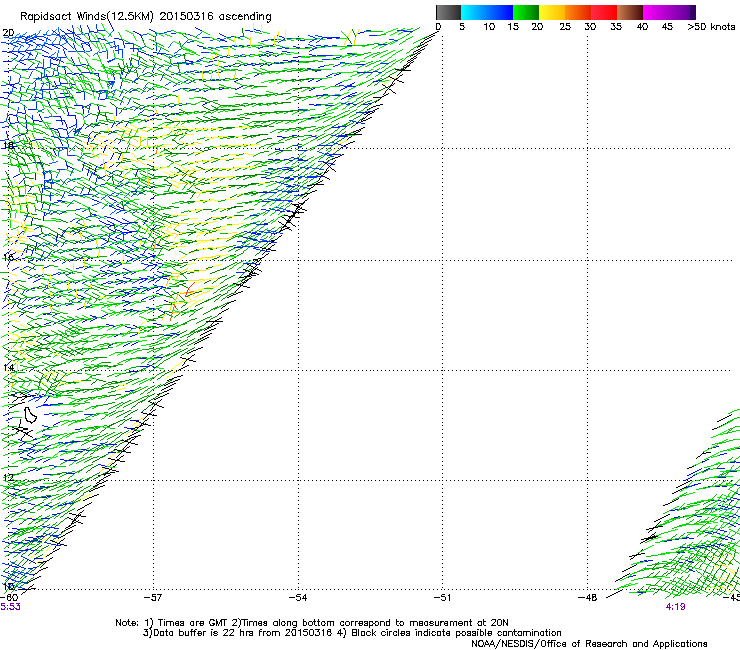
Task: Click the latitude label '14'
Action: 8,367
